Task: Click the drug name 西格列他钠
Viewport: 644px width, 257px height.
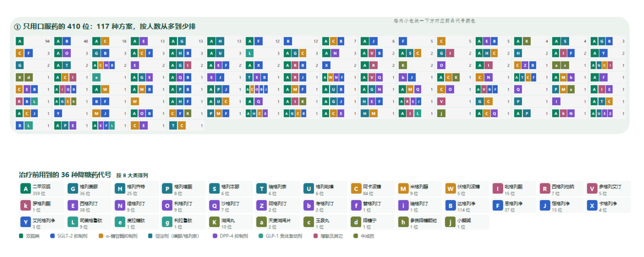Action: point(563,187)
